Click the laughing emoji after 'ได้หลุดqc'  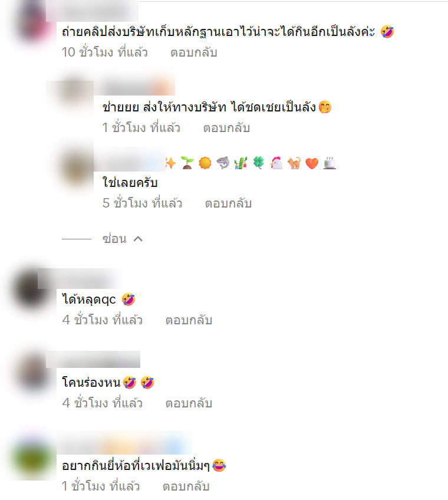(x=129, y=300)
